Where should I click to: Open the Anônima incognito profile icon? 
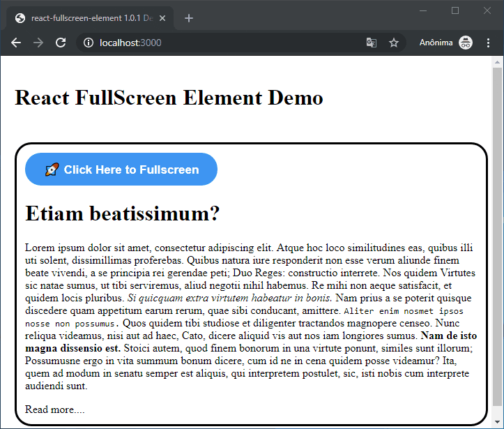pos(466,43)
